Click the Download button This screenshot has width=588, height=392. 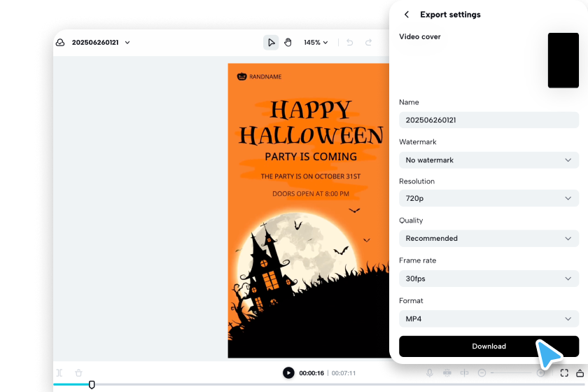[x=489, y=346]
